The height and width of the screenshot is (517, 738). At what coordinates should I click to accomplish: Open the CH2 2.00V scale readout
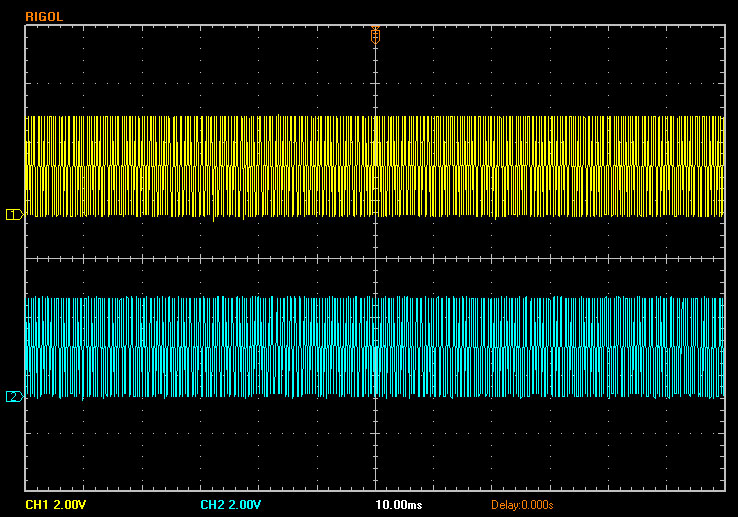[231, 505]
